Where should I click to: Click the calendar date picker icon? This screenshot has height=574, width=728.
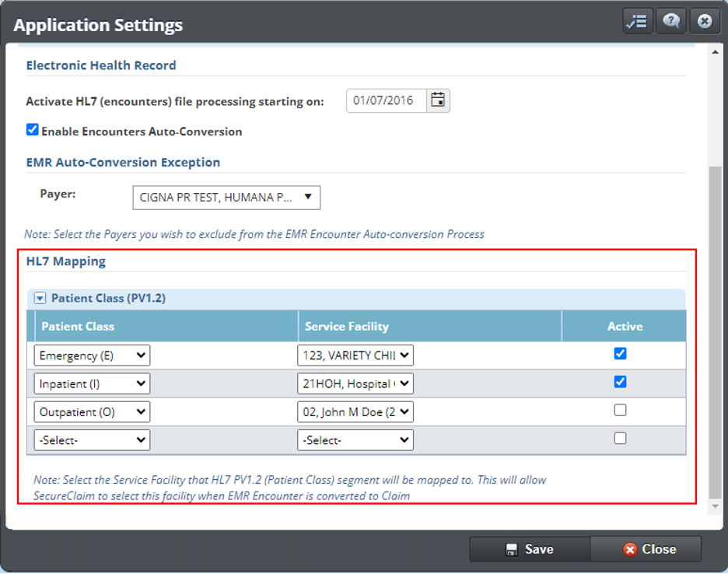439,100
